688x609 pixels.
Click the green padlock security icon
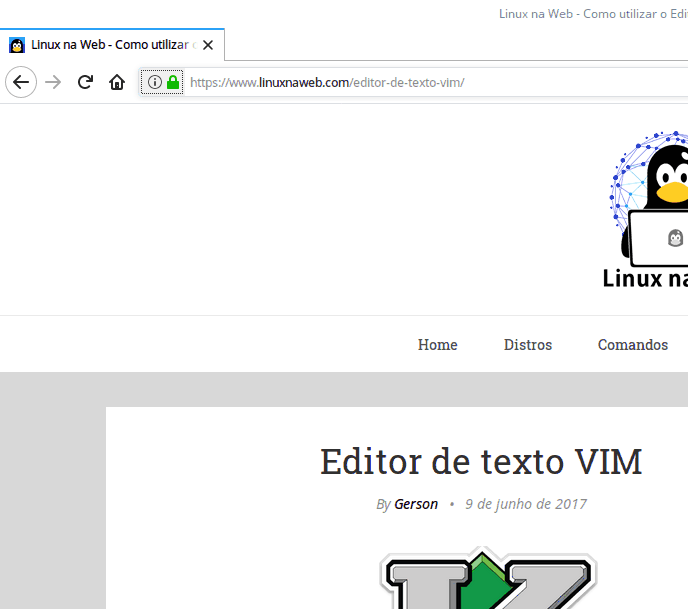point(173,82)
